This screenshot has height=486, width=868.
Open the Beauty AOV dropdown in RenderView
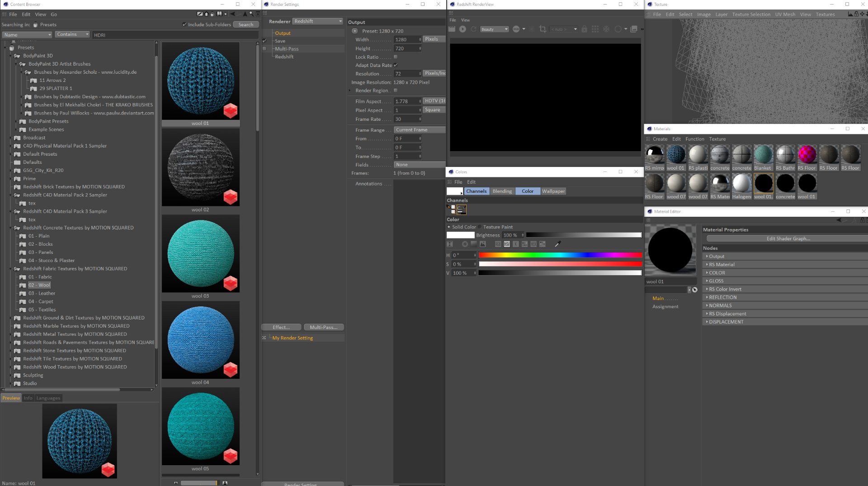[494, 29]
